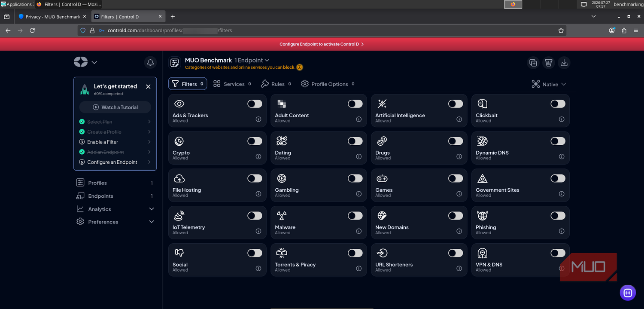The width and height of the screenshot is (644, 309).
Task: Switch to the Rules tab
Action: pos(276,84)
